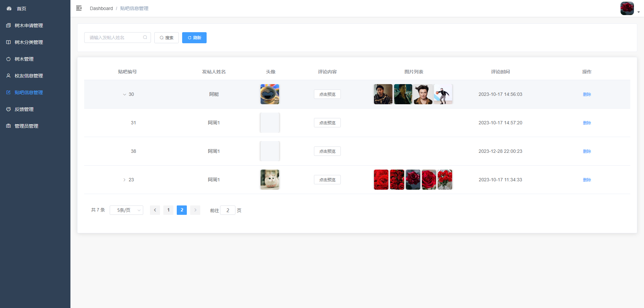
Task: Delete the post dated 2023-12-28 22:00:23
Action: [x=587, y=151]
